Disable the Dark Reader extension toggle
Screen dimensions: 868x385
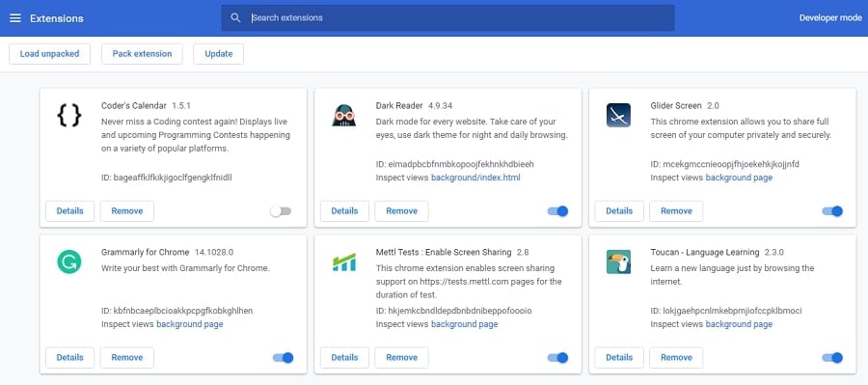click(x=558, y=211)
